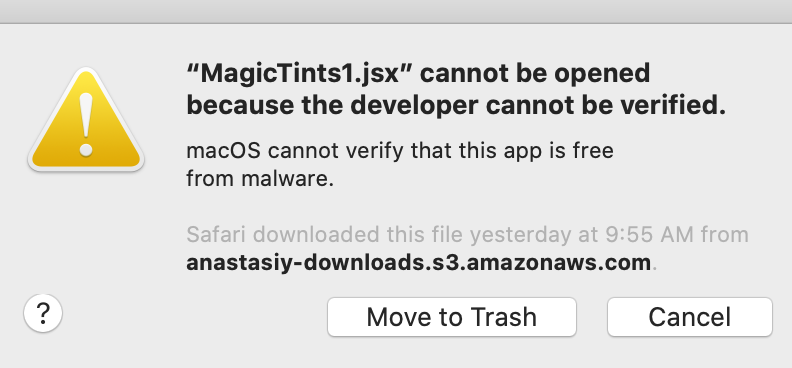Click Move to Trash button
This screenshot has width=792, height=368.
point(452,317)
